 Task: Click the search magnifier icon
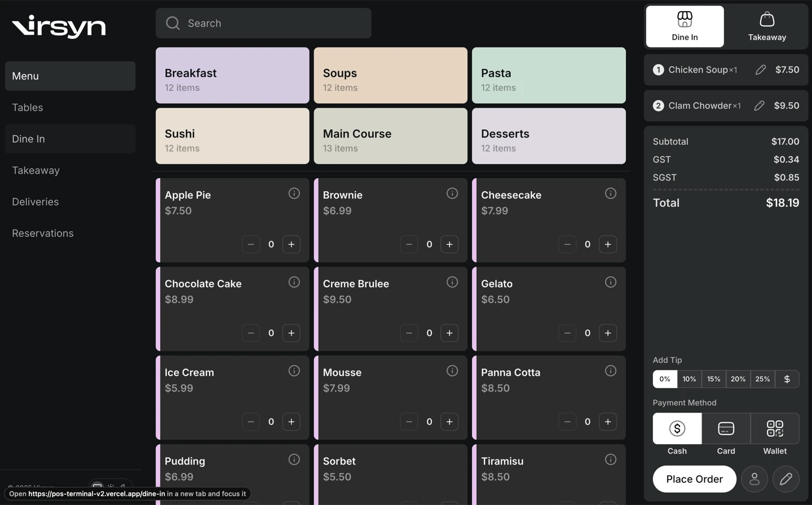[173, 23]
